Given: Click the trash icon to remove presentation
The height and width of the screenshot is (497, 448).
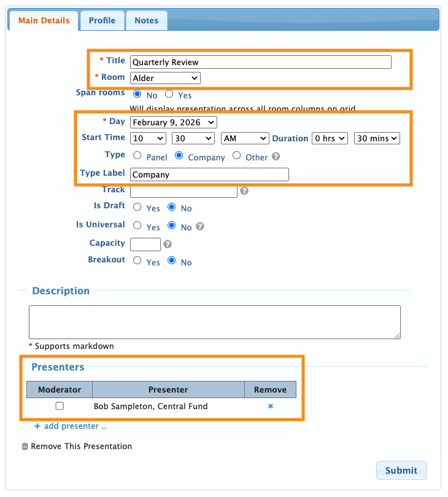Looking at the screenshot, I should [25, 447].
